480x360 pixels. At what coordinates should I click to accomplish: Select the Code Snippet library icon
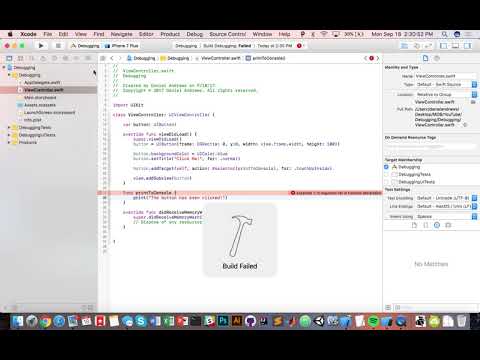point(426,225)
